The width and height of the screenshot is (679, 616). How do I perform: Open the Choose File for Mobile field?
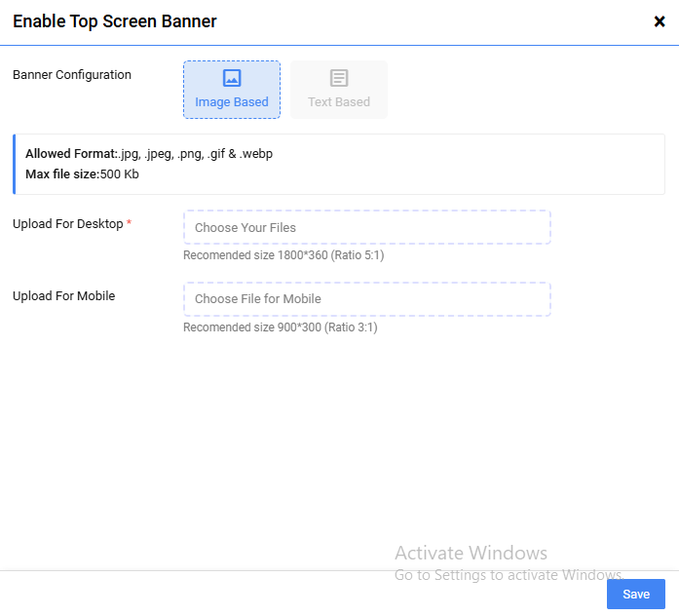367,299
